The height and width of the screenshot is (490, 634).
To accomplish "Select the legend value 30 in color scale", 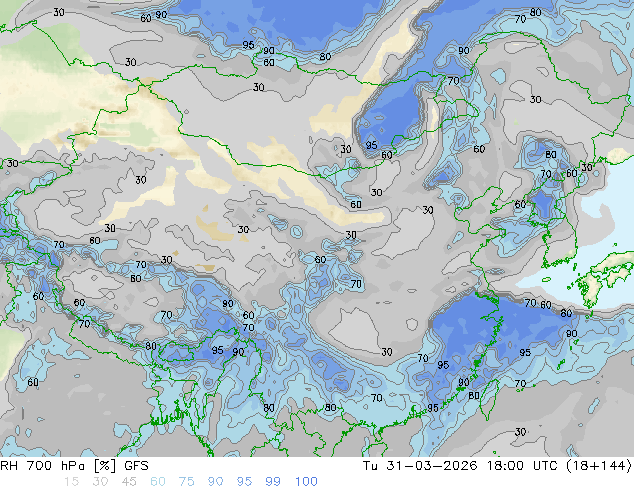I will point(100,482).
